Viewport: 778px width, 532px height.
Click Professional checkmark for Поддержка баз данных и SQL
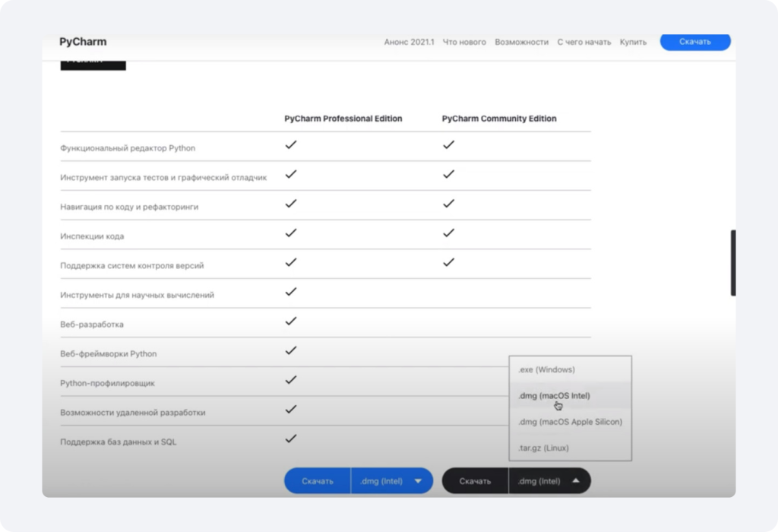[290, 439]
